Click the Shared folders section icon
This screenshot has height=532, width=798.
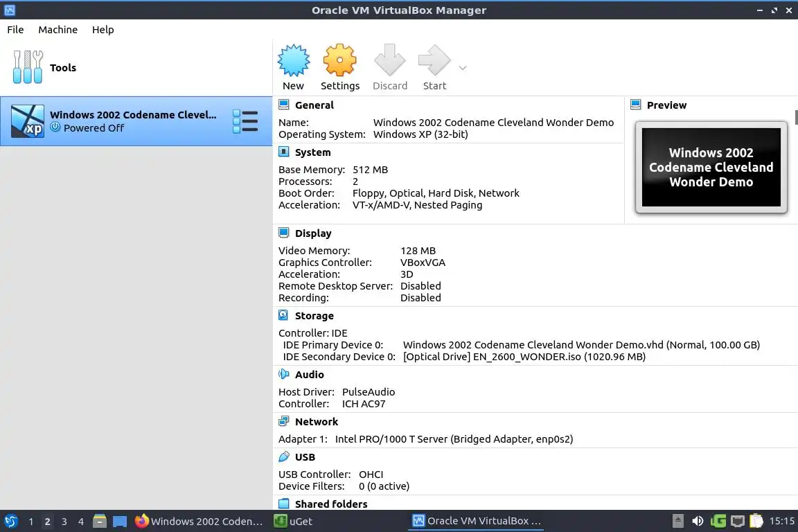click(284, 504)
